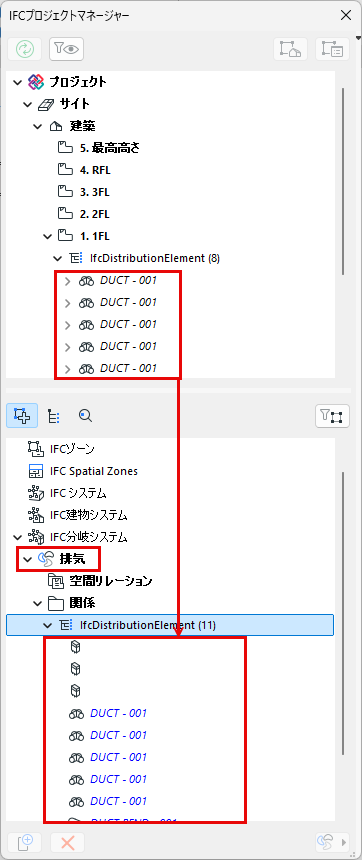Click the new-with-plus icon button

tap(25, 842)
